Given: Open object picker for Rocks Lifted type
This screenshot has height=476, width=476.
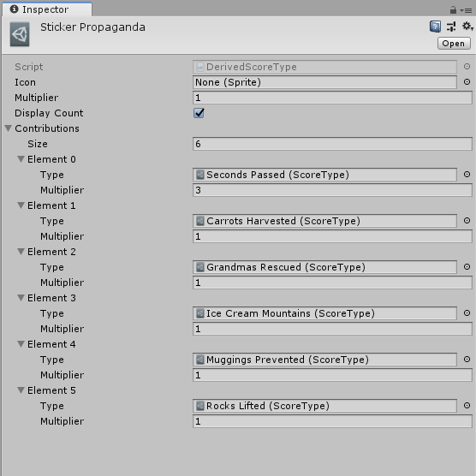Looking at the screenshot, I should point(467,405).
